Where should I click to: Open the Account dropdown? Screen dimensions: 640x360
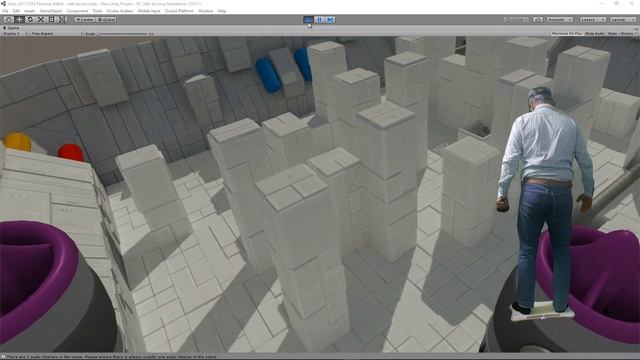pos(559,20)
